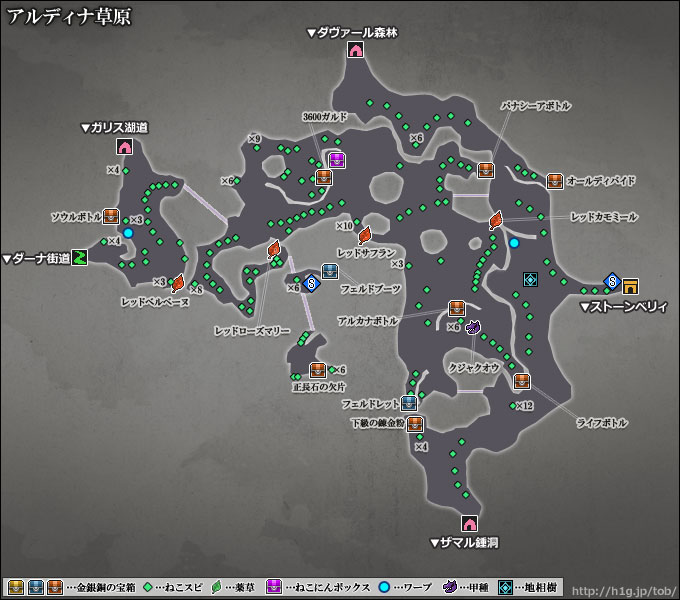Click the h1g.jp/tob URL text
Screen dimensions: 680x600
coord(624,591)
